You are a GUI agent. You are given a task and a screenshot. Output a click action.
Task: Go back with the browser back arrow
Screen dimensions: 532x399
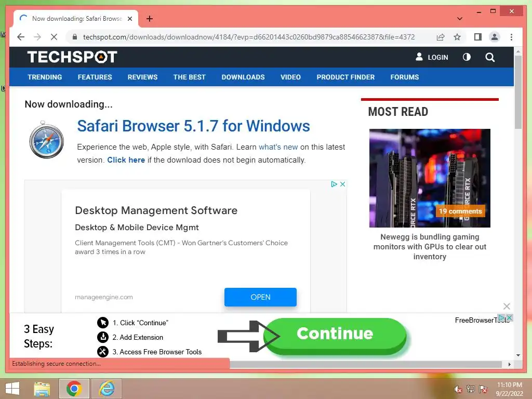click(21, 37)
